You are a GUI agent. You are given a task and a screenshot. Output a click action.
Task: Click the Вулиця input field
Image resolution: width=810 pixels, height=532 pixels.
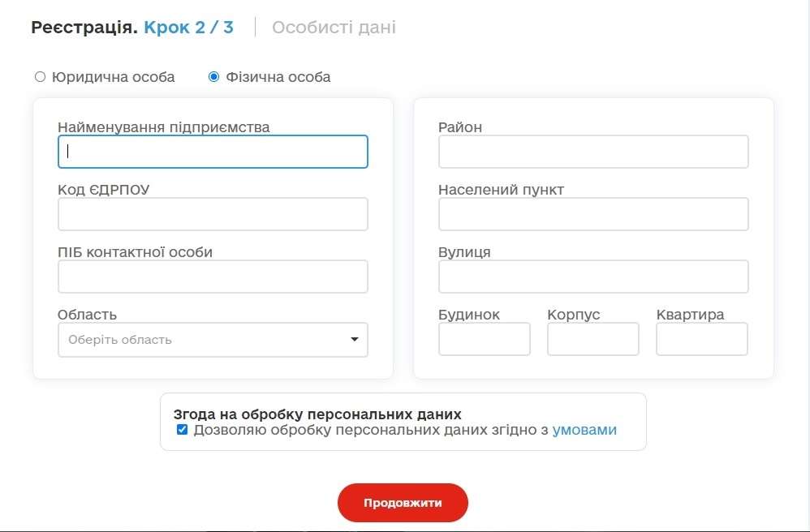[x=593, y=277]
